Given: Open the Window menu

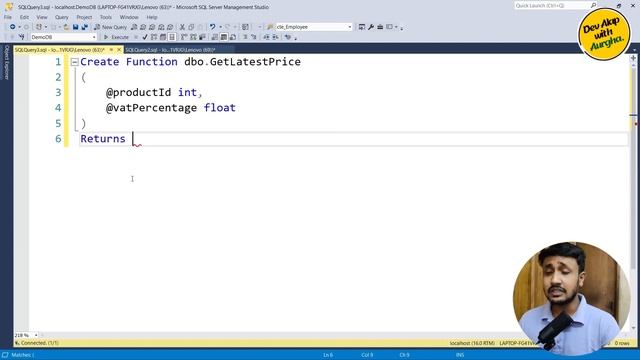Looking at the screenshot, I should (x=129, y=17).
